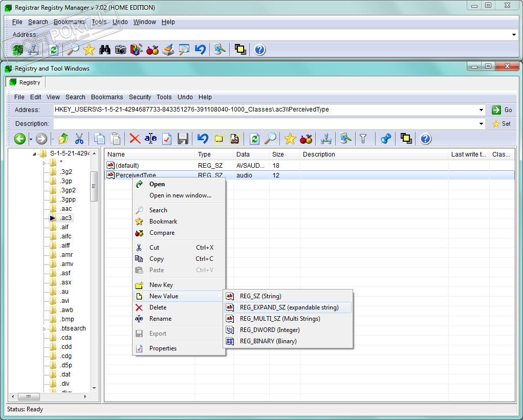
Task: Click the scissors cut icon in registry toolbar
Action: (x=79, y=139)
